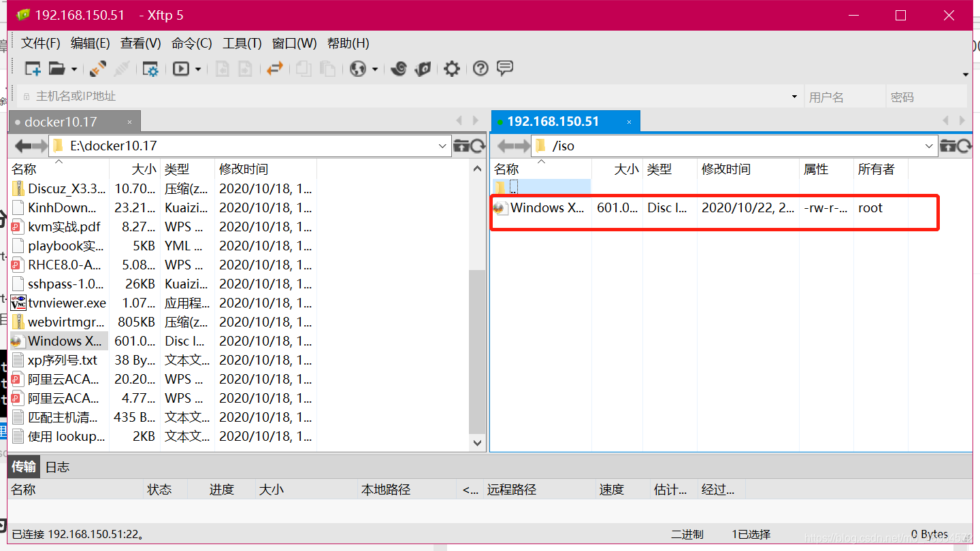Refresh the remote /iso listing

964,146
